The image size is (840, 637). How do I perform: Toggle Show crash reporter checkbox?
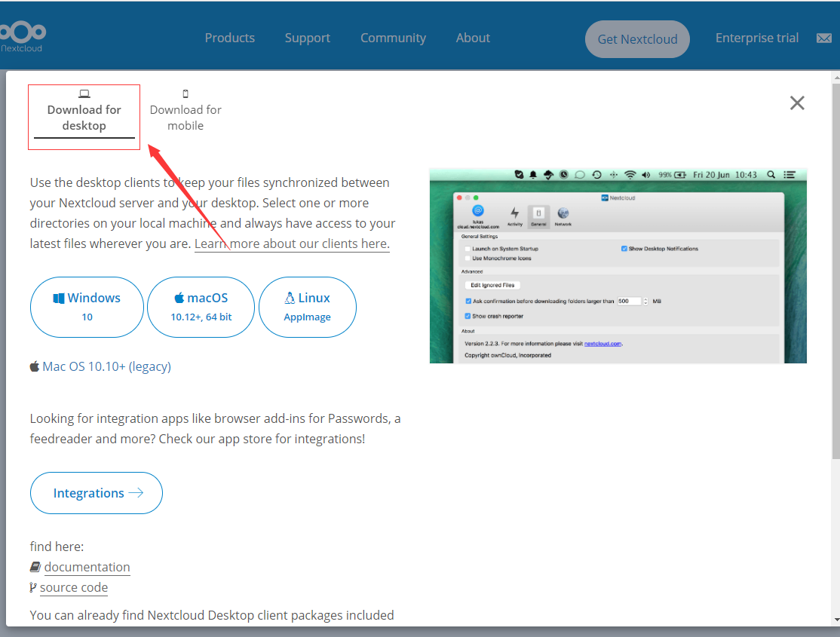point(468,316)
